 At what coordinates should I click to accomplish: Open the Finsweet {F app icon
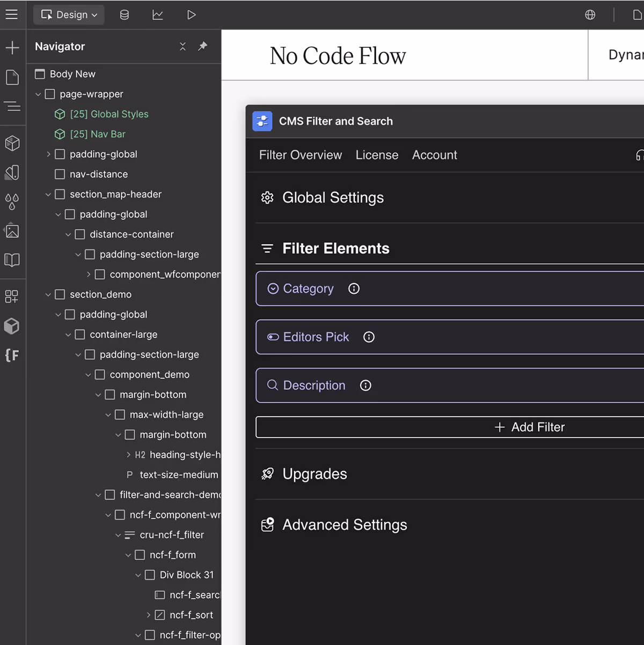[x=12, y=355]
